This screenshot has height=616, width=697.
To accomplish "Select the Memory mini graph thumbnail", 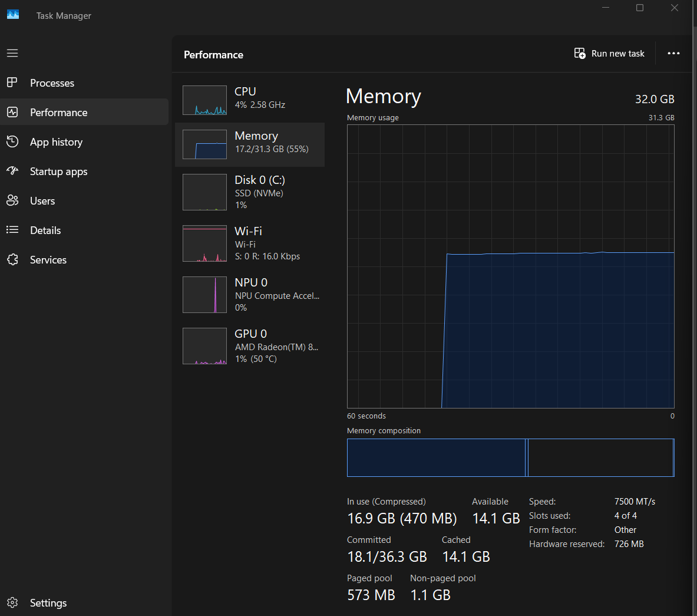I will [204, 144].
